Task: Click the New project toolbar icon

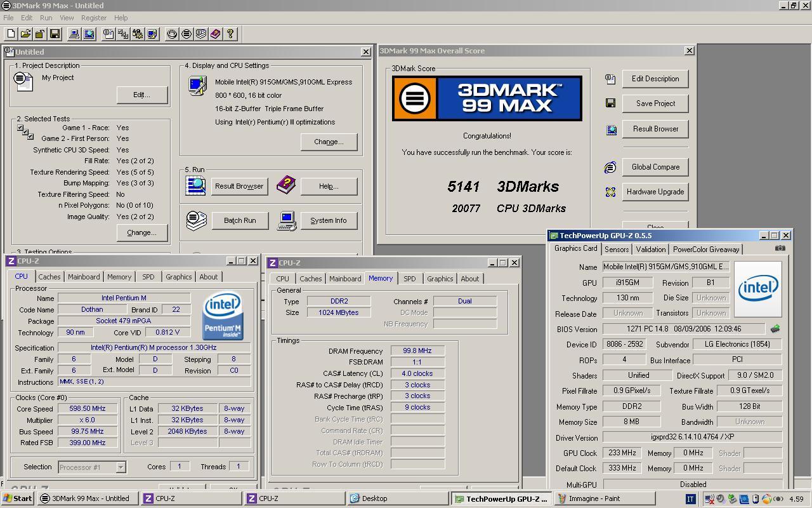Action: [x=11, y=34]
